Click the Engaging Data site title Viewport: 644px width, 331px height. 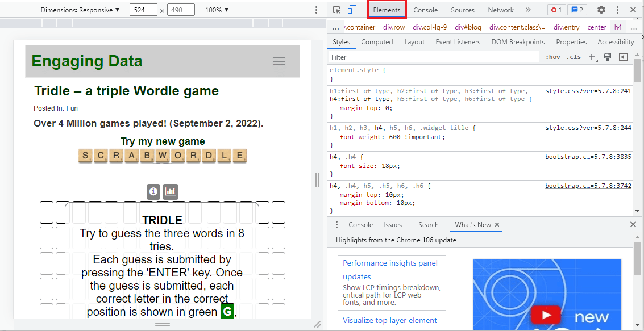pos(87,61)
